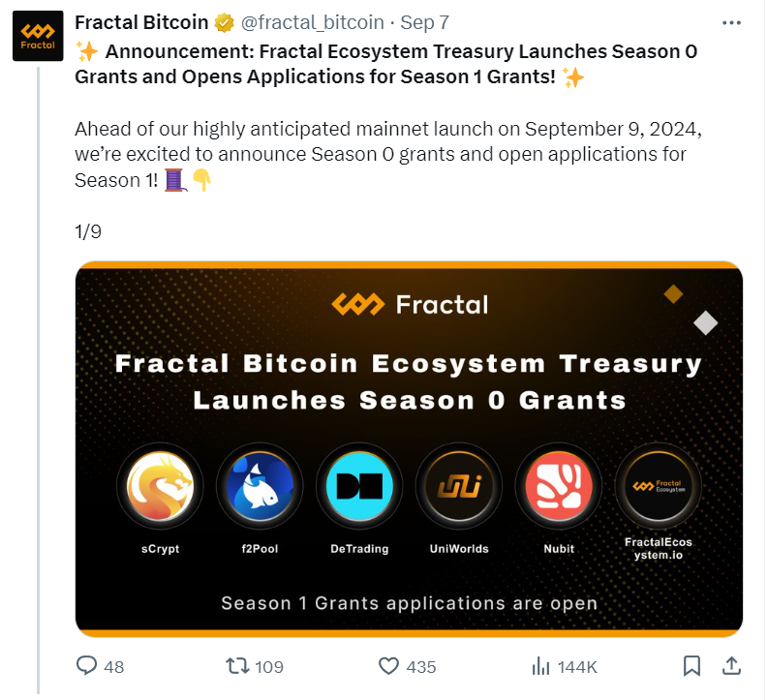Click the share upload icon

(732, 666)
